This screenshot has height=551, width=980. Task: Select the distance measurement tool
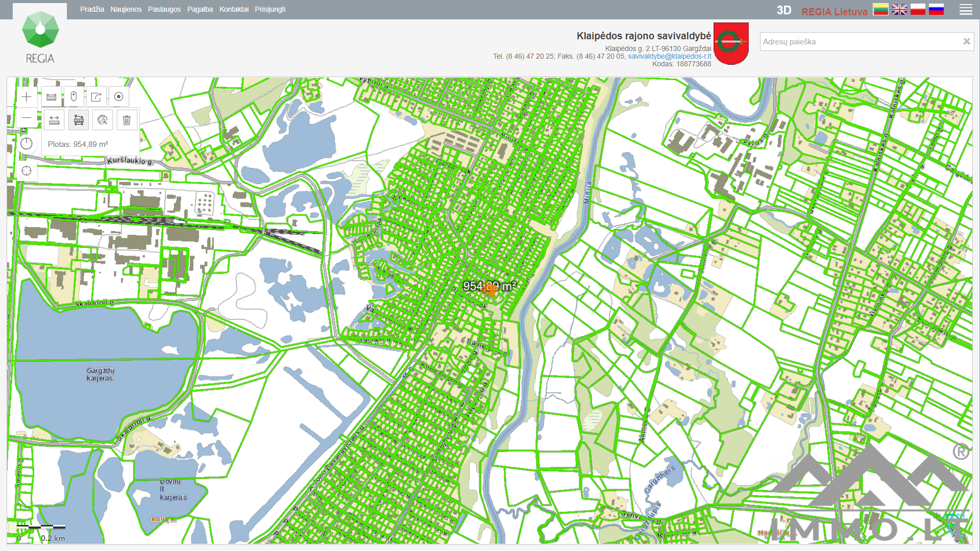coord(54,120)
